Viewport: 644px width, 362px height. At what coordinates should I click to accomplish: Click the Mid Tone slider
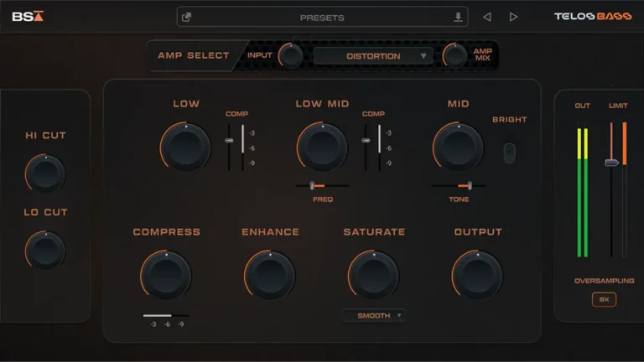(x=459, y=185)
